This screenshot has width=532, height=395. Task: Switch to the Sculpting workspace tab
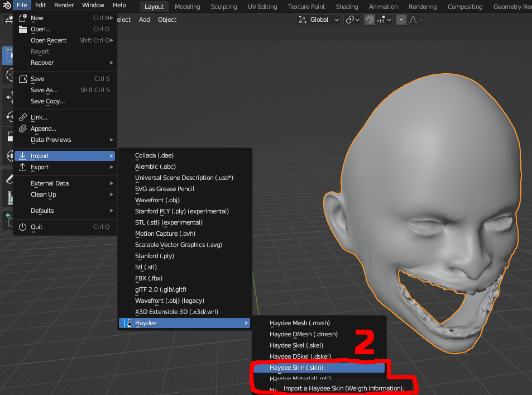(224, 7)
